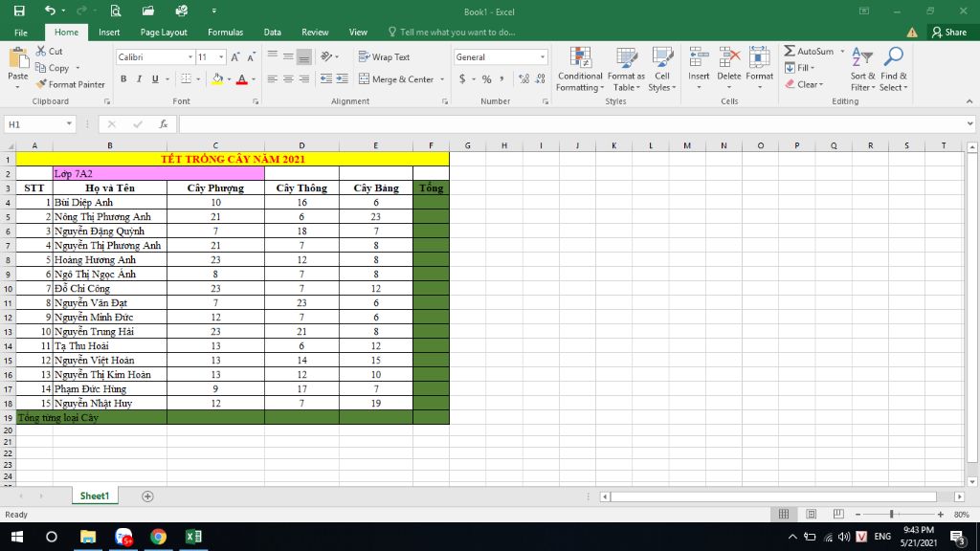The height and width of the screenshot is (551, 980).
Task: Add a new sheet with plus button
Action: pos(147,496)
